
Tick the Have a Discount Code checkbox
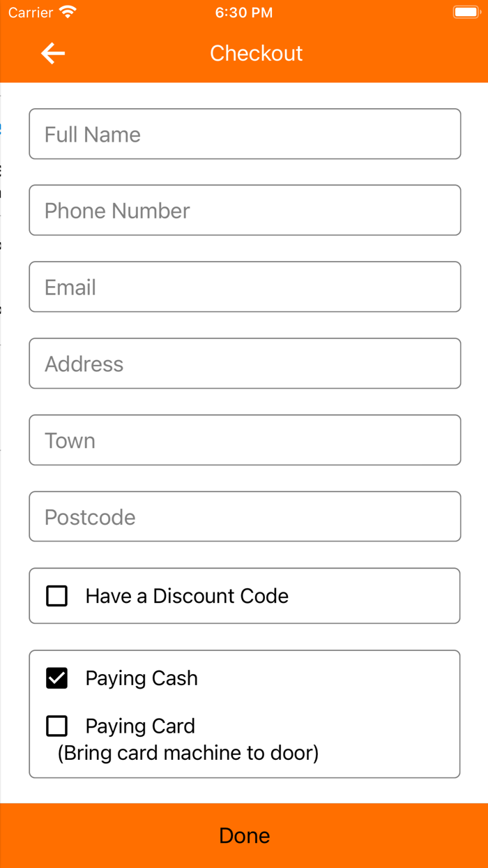coord(56,596)
